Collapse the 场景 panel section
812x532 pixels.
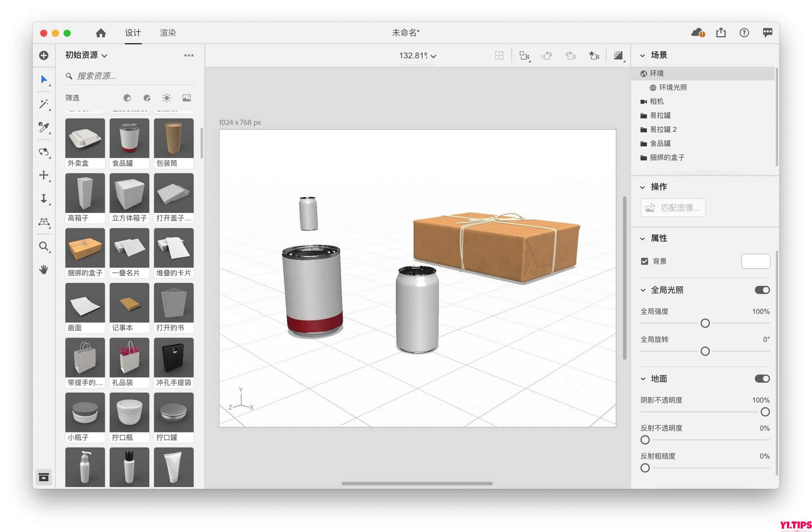click(642, 55)
